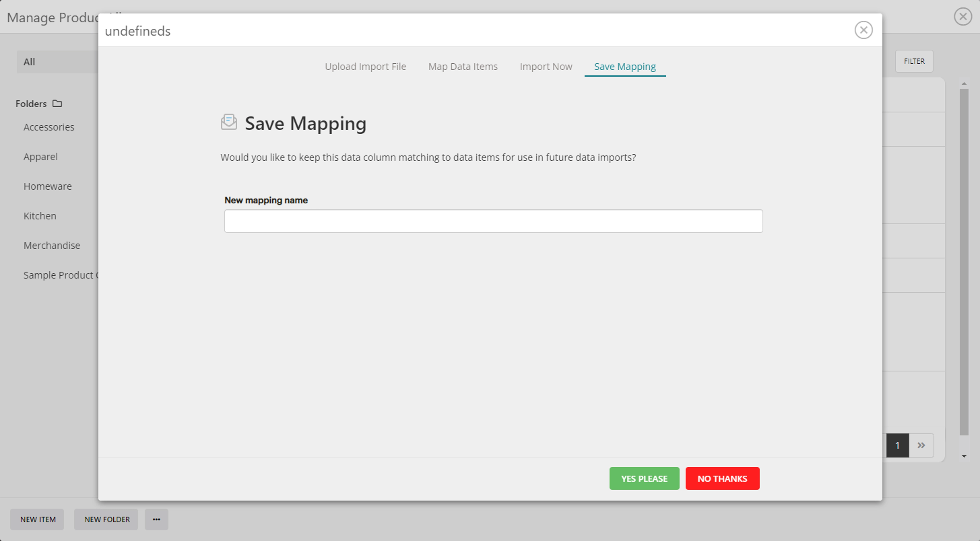Click the folder icon next to Folders heading

point(57,103)
